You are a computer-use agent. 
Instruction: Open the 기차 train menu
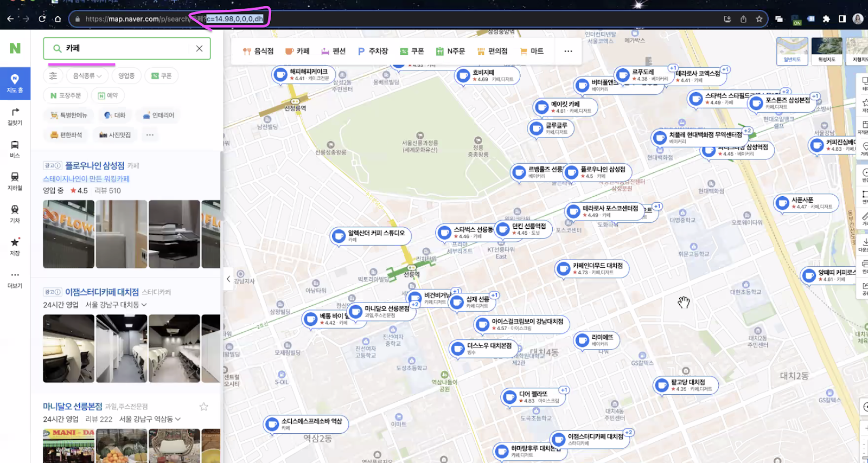(x=15, y=214)
